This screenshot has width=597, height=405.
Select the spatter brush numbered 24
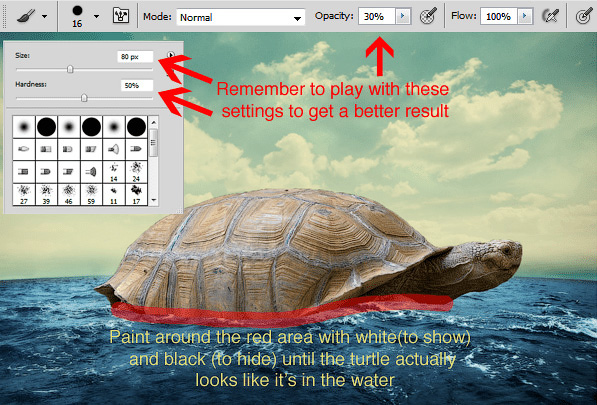click(136, 172)
